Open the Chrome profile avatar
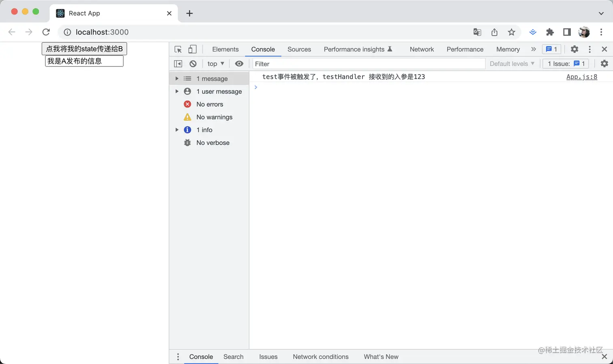 coord(584,32)
